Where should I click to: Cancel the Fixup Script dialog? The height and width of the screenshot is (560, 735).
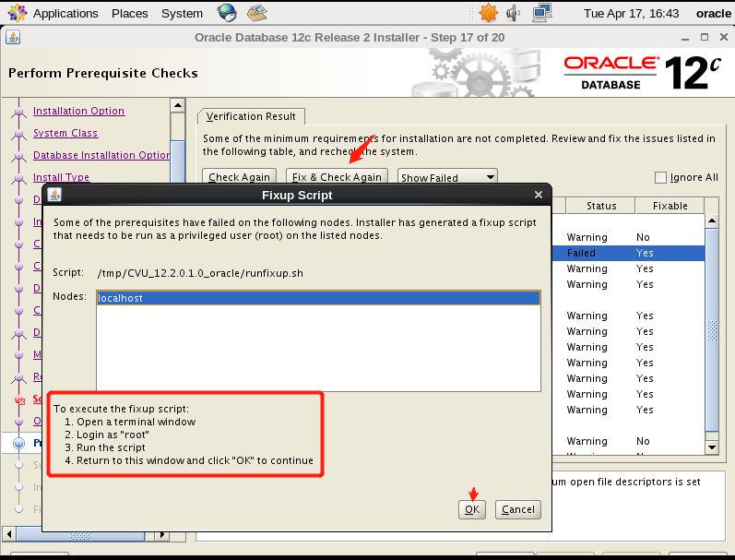click(x=518, y=509)
